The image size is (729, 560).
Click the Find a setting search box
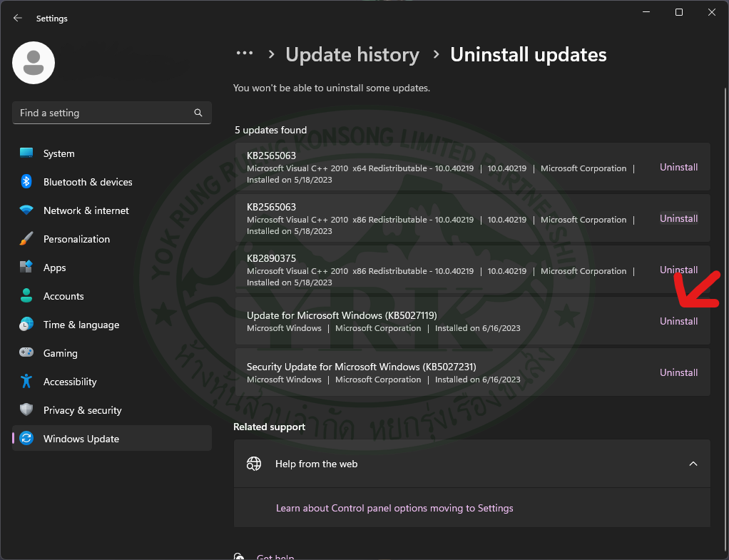click(111, 113)
